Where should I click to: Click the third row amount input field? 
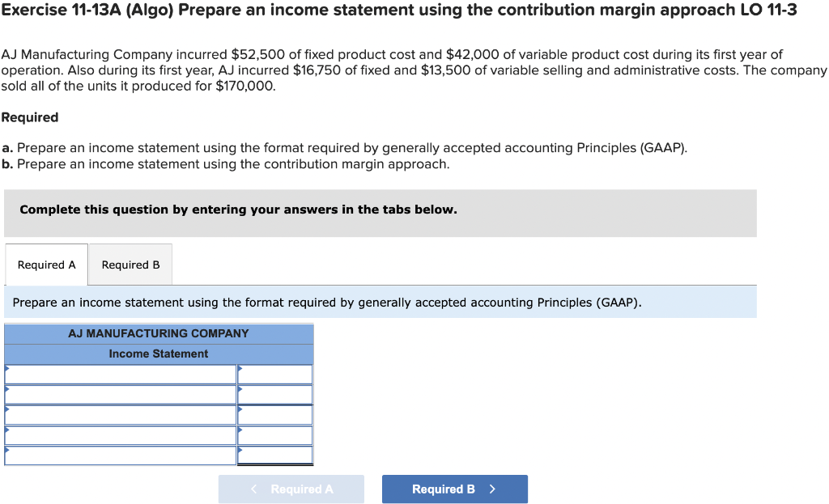pos(275,414)
